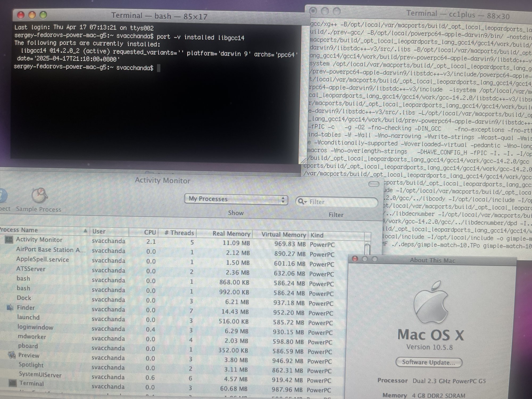Sort by Virtual Memory column

click(x=283, y=235)
